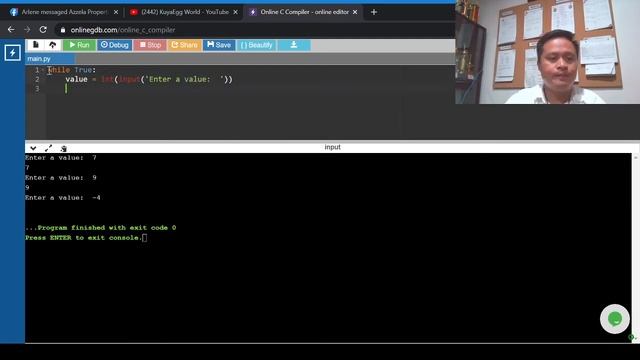
Task: Collapse the console with the chevron icon
Action: click(33, 148)
